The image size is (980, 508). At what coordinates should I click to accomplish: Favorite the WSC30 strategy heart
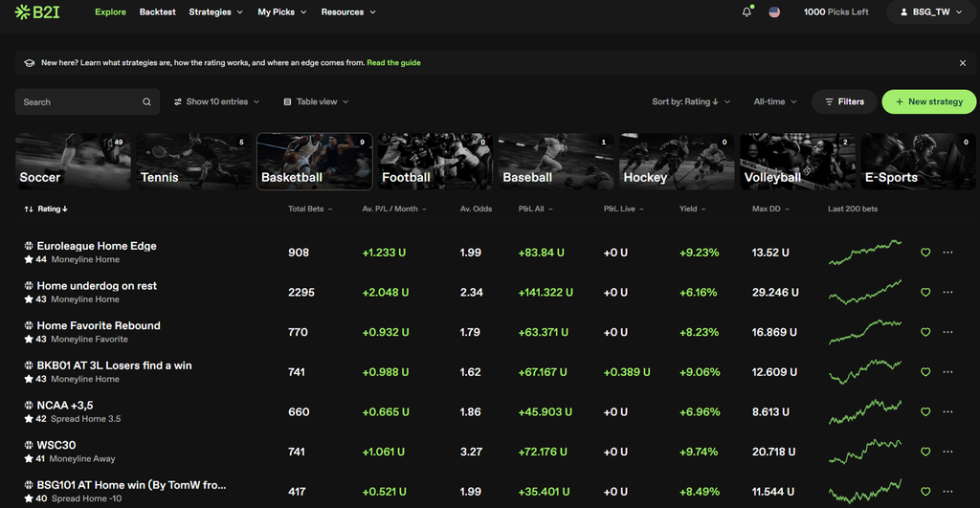(x=925, y=452)
